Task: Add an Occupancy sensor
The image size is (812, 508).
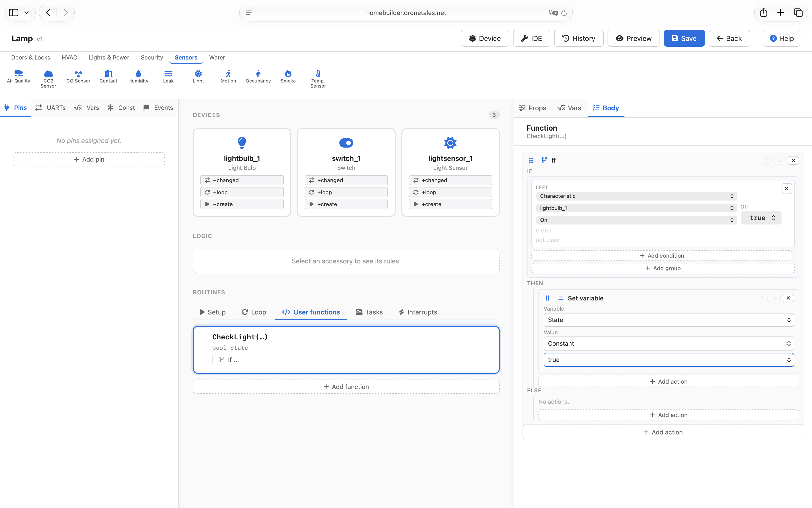Action: coord(258,77)
